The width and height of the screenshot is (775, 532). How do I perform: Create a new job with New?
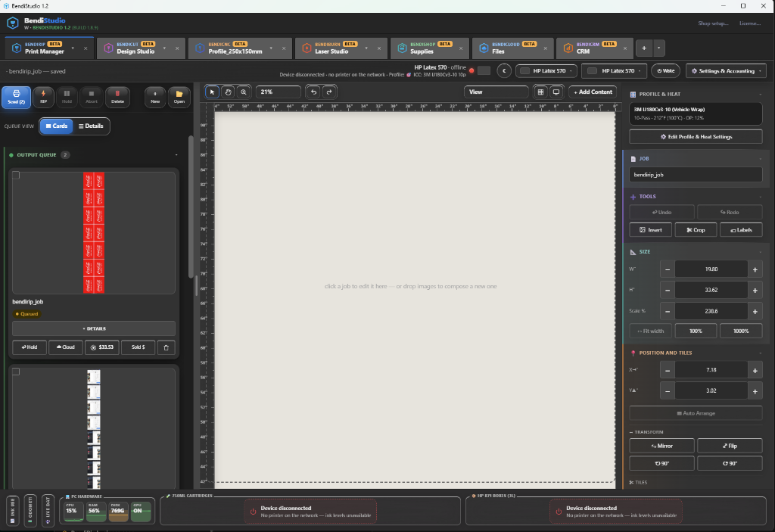(x=155, y=97)
